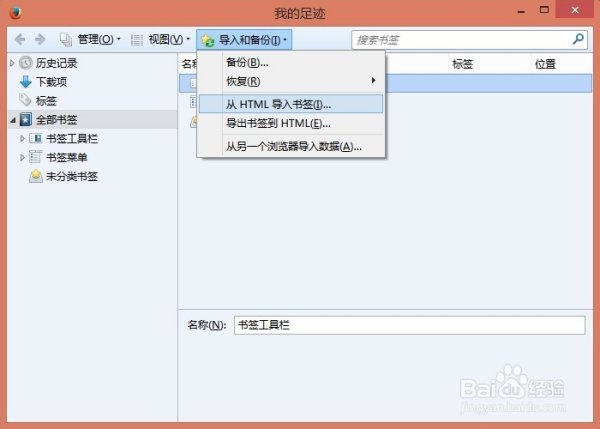This screenshot has width=600, height=429.
Task: Click the 名称(N) name input field
Action: (x=409, y=325)
